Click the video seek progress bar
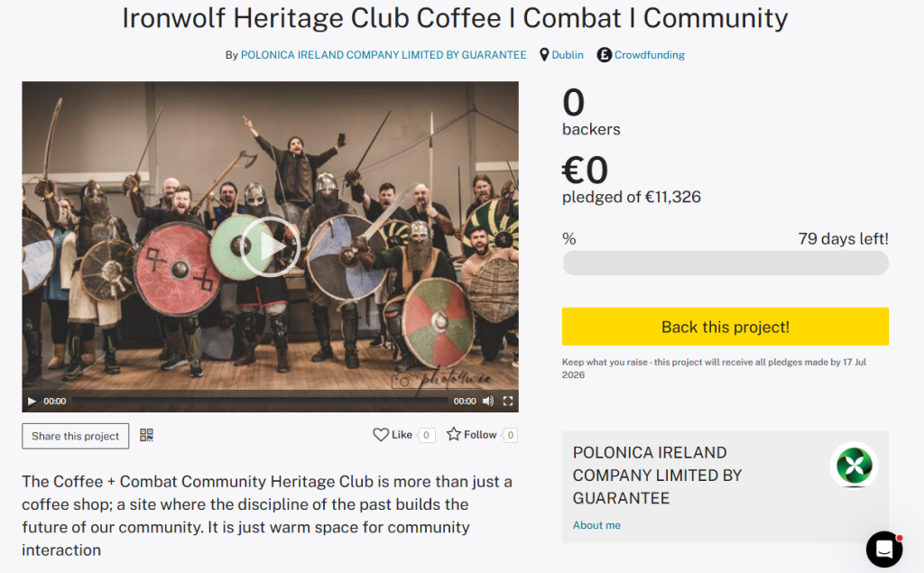This screenshot has height=573, width=924. [x=260, y=402]
